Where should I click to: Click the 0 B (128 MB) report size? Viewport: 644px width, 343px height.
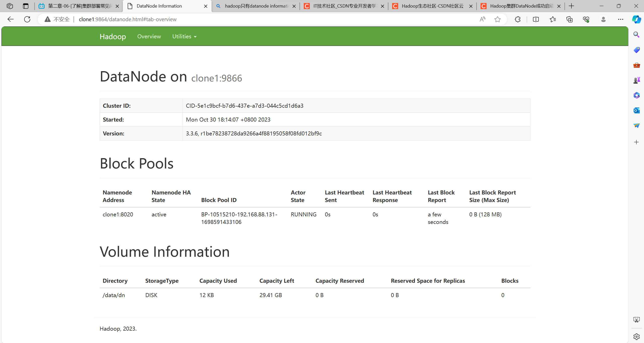(485, 214)
